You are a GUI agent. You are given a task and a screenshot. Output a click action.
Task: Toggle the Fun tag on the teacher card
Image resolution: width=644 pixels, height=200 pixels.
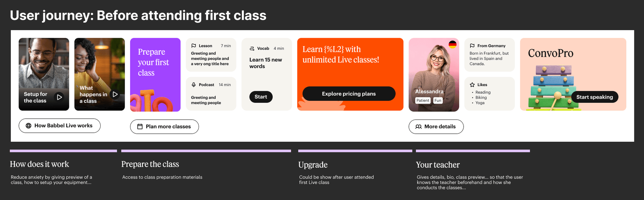pyautogui.click(x=438, y=100)
